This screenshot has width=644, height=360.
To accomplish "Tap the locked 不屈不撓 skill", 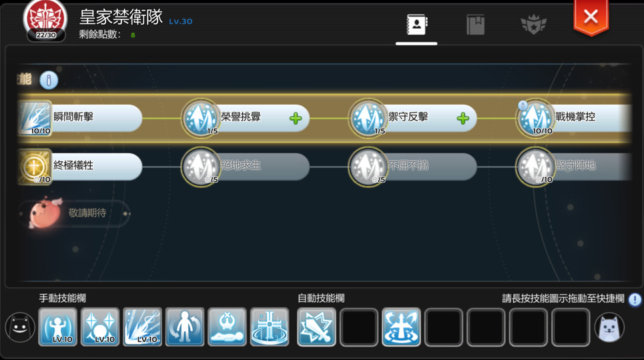I will click(x=412, y=167).
